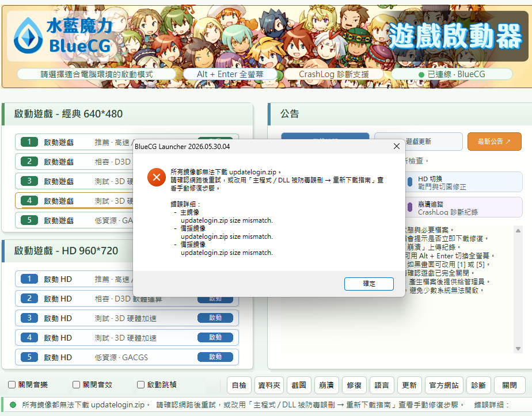532x416 pixels.
Task: Click the BlueCG water drop logo
Action: pos(28,36)
